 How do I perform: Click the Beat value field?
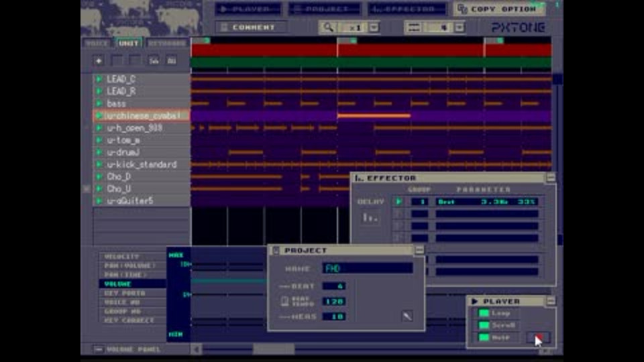(334, 286)
